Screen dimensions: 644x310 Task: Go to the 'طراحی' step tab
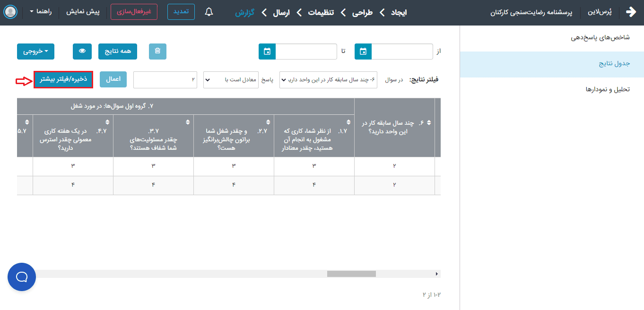click(x=362, y=12)
